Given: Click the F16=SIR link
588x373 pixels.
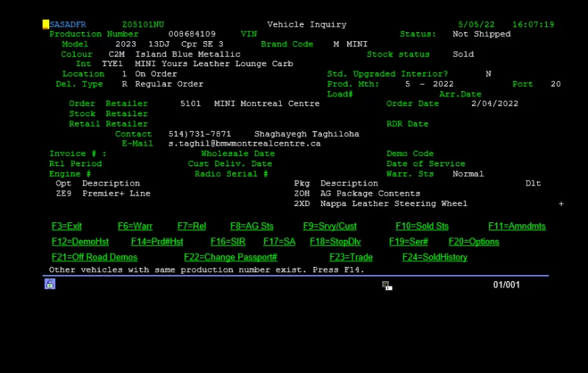Looking at the screenshot, I should (229, 242).
